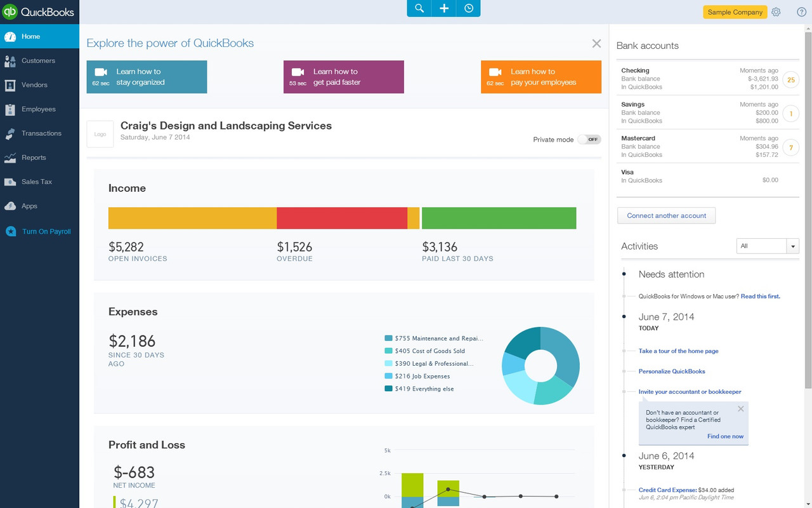Open the Checking bank account row
The image size is (812, 508).
[x=708, y=79]
